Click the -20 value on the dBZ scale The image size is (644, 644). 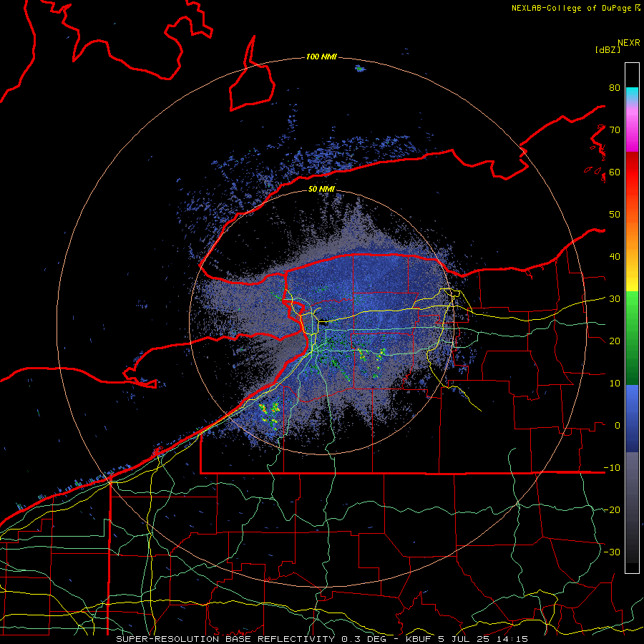(612, 509)
